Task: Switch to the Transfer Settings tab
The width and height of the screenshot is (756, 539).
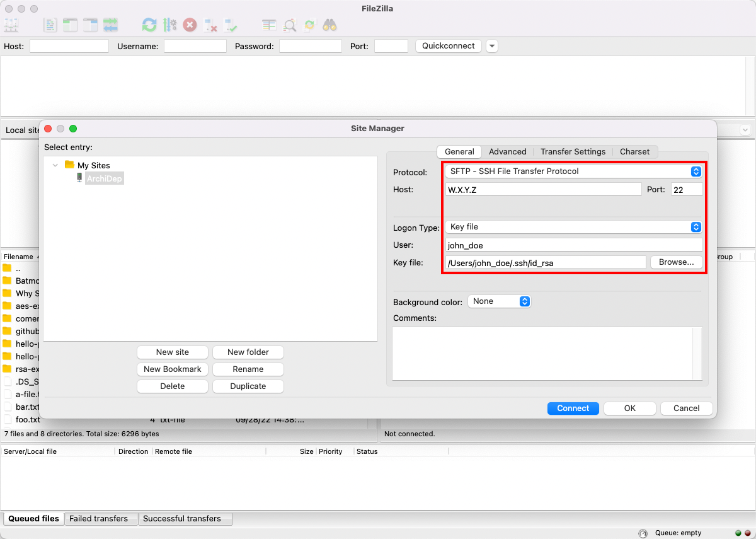Action: (x=573, y=151)
